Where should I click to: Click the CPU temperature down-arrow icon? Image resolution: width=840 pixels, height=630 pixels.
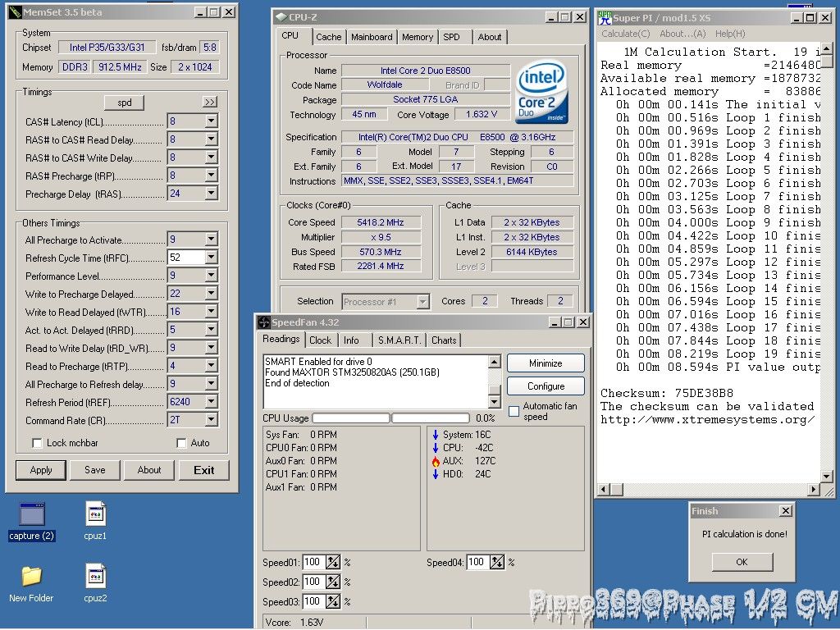click(x=436, y=447)
